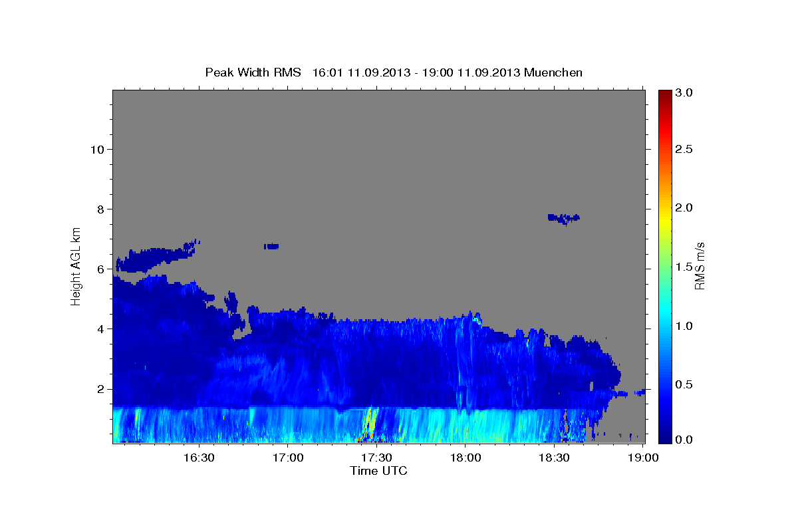Click the colorbar value 0.0
The image size is (798, 532).
point(684,439)
